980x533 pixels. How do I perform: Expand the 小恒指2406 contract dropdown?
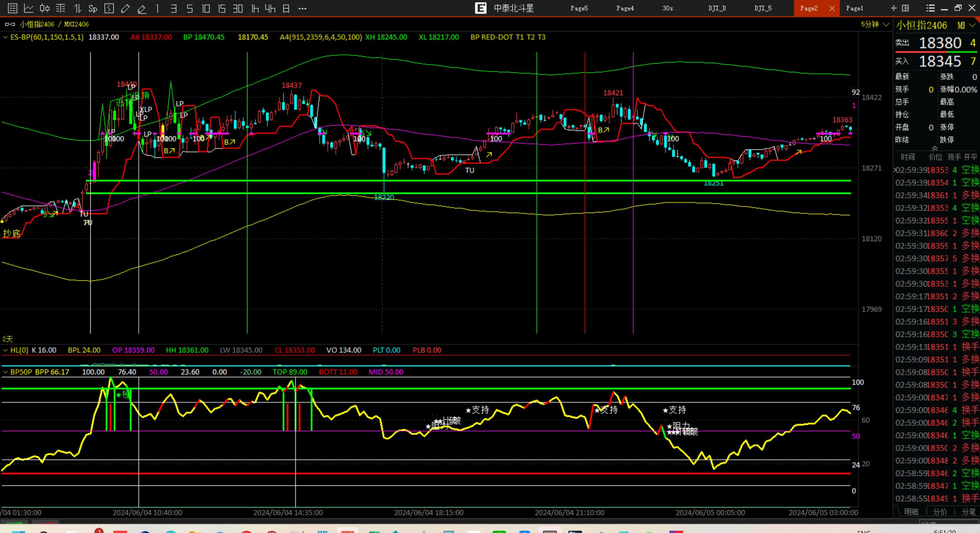point(972,26)
